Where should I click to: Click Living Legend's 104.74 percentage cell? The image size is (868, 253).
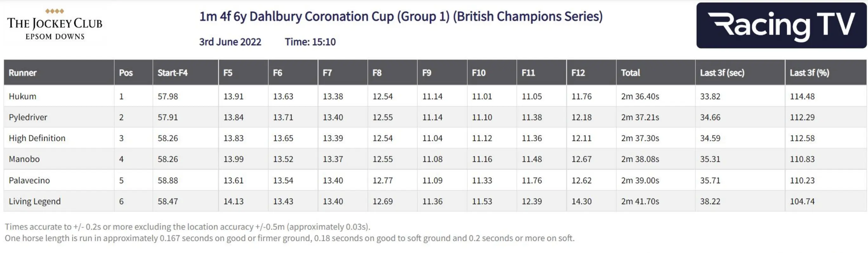point(802,201)
